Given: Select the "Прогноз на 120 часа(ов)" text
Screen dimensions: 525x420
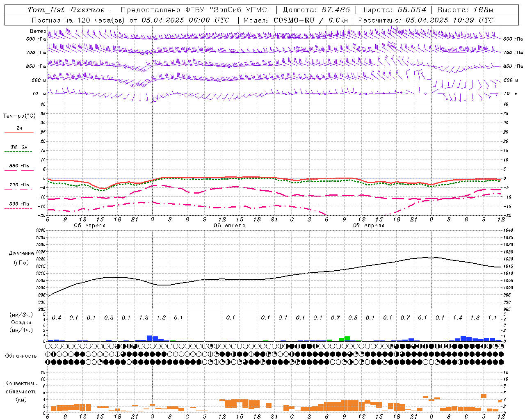Looking at the screenshot, I should 79,20.
